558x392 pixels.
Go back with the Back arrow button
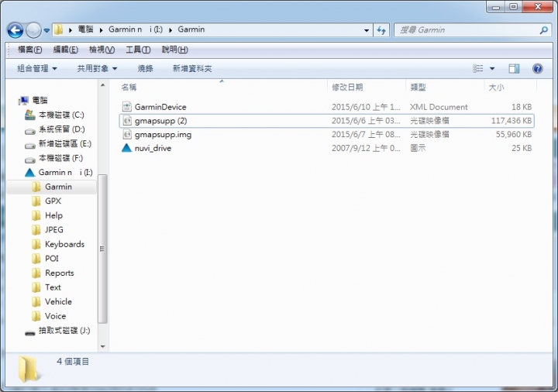click(15, 30)
